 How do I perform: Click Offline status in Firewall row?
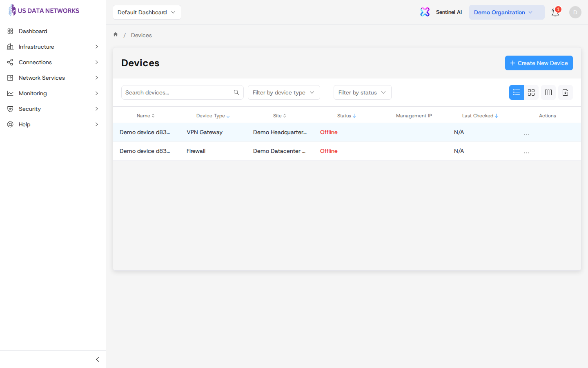pyautogui.click(x=329, y=151)
